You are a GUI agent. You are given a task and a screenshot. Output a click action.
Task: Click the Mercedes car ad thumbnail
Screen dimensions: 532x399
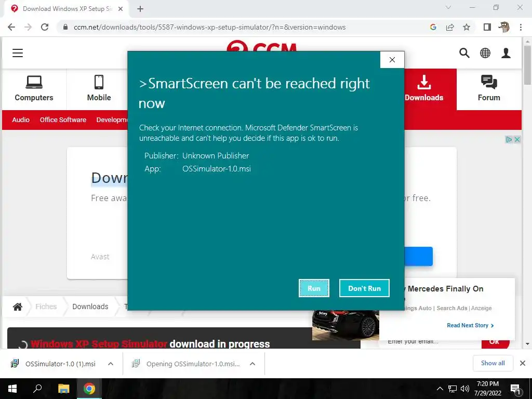pos(345,325)
